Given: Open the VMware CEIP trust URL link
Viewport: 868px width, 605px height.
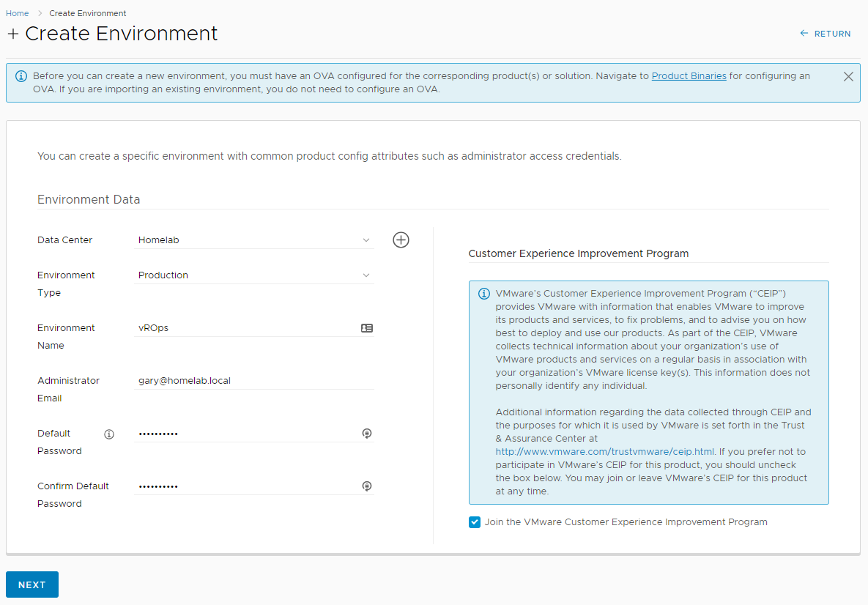Looking at the screenshot, I should pos(604,452).
